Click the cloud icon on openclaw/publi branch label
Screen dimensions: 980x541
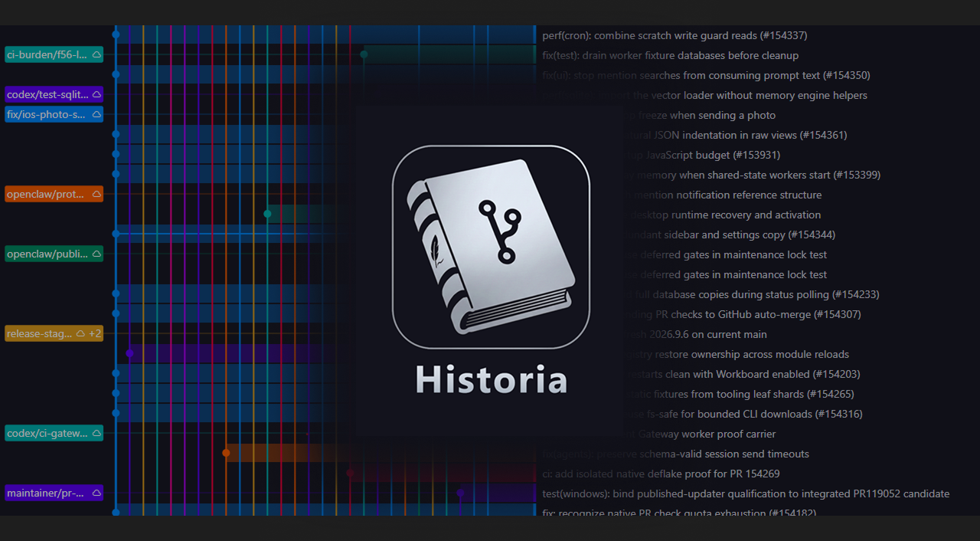[x=97, y=254]
